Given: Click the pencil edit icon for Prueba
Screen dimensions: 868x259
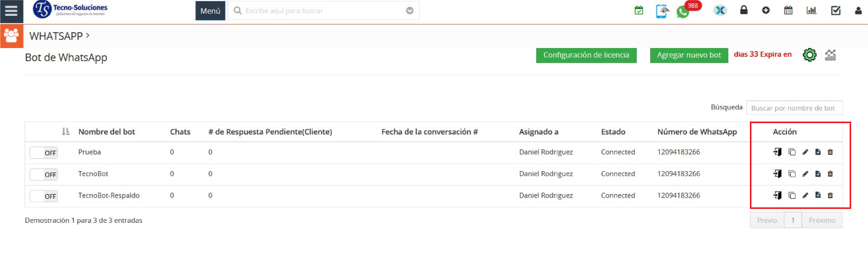Looking at the screenshot, I should click(805, 152).
